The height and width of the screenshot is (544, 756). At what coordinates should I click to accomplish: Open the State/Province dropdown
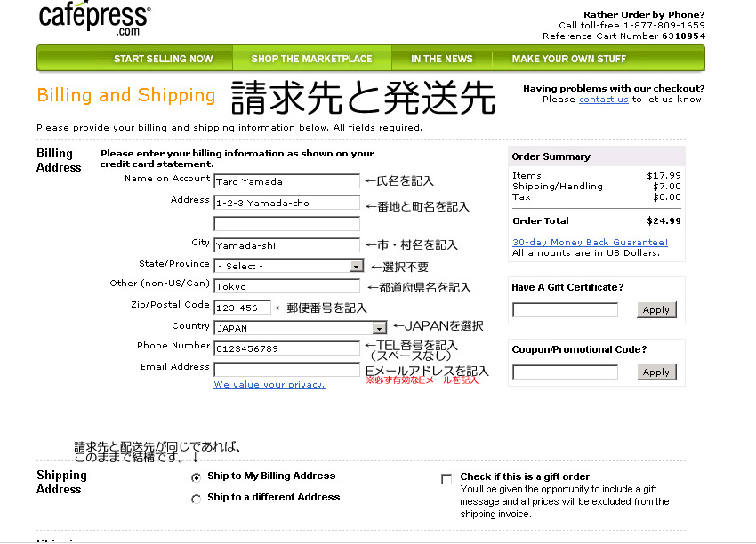tap(289, 266)
